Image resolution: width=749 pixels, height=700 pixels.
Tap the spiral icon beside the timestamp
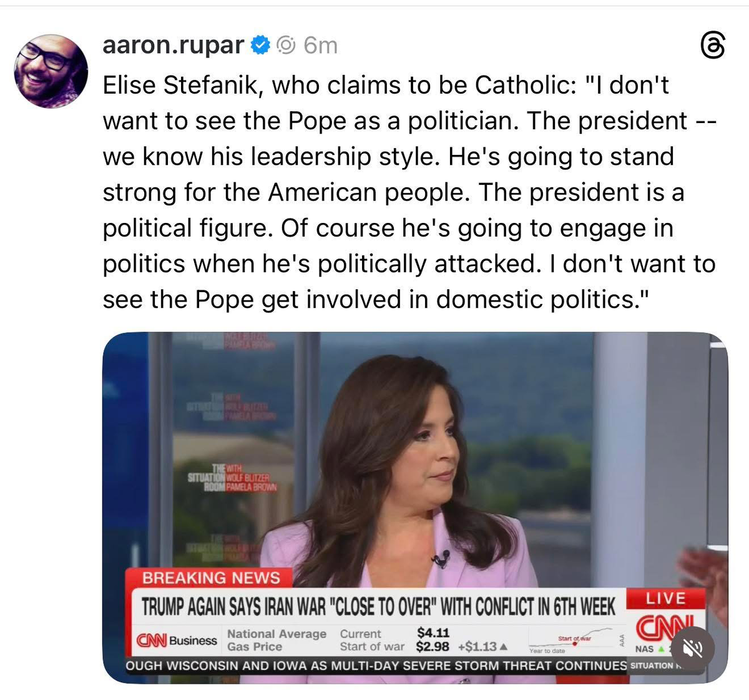pos(286,45)
